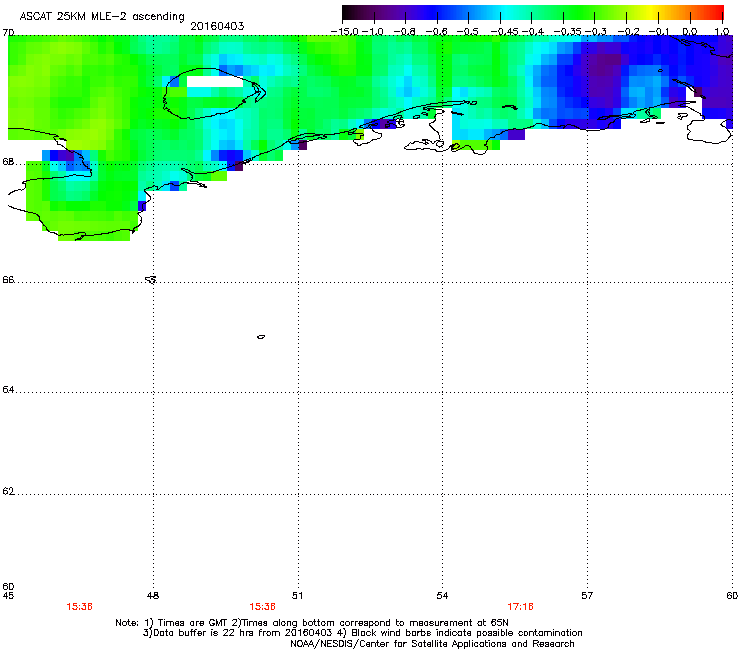Viewport: 740px width, 650px height.
Task: Click the latitude 64 axis label
Action: [x=8, y=390]
